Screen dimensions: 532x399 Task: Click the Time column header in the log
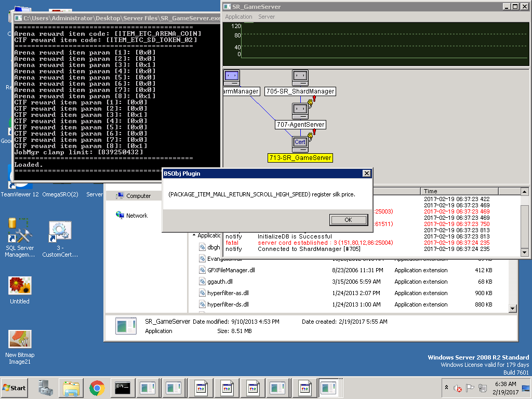tap(459, 191)
